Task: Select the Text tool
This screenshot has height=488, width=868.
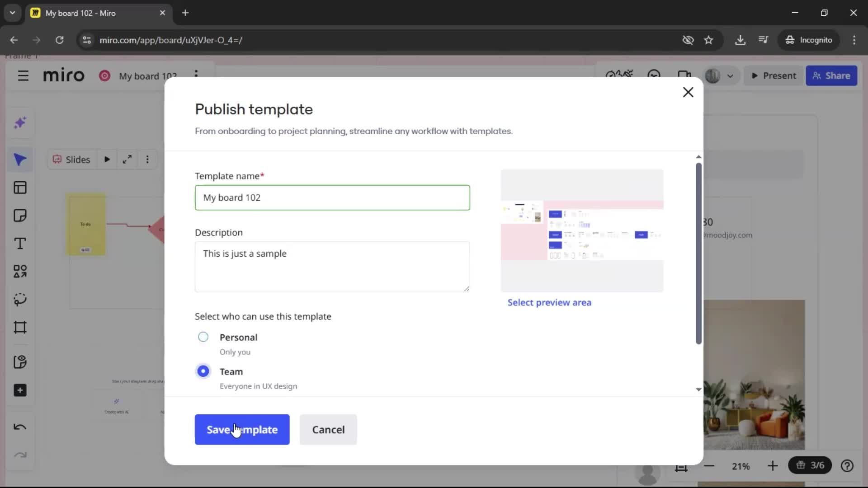Action: coord(20,244)
